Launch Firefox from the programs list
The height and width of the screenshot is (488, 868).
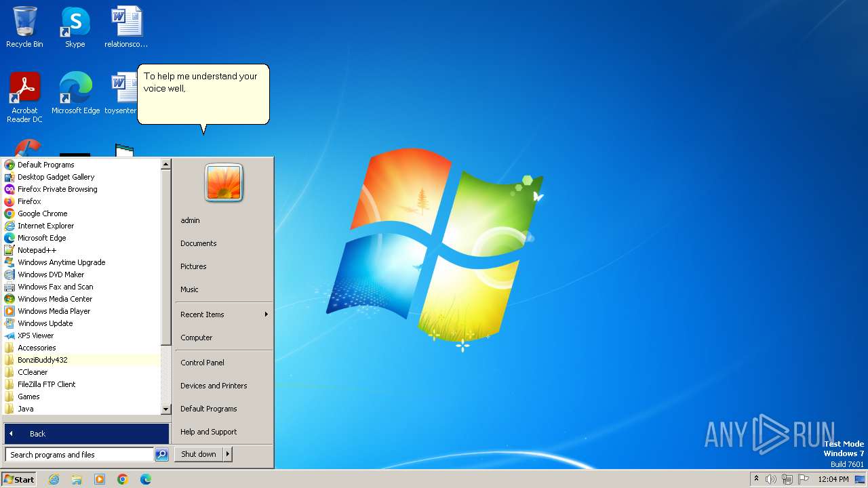tap(82, 201)
